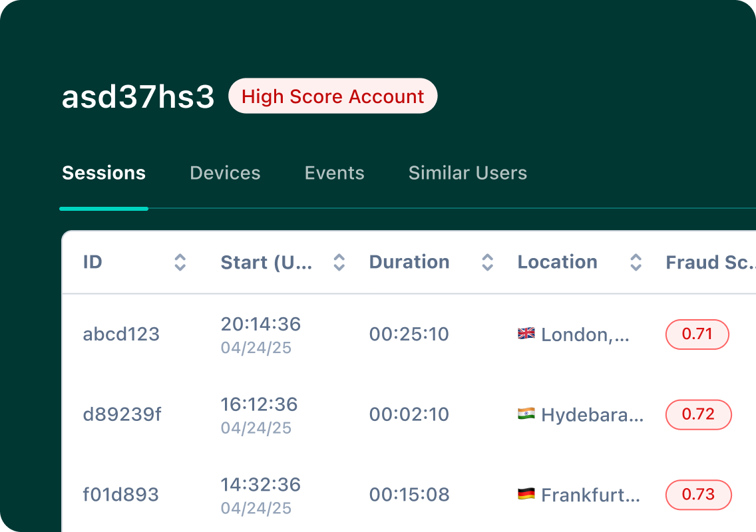This screenshot has width=756, height=532.
Task: Click the 0.71 fraud score badge
Action: (697, 334)
